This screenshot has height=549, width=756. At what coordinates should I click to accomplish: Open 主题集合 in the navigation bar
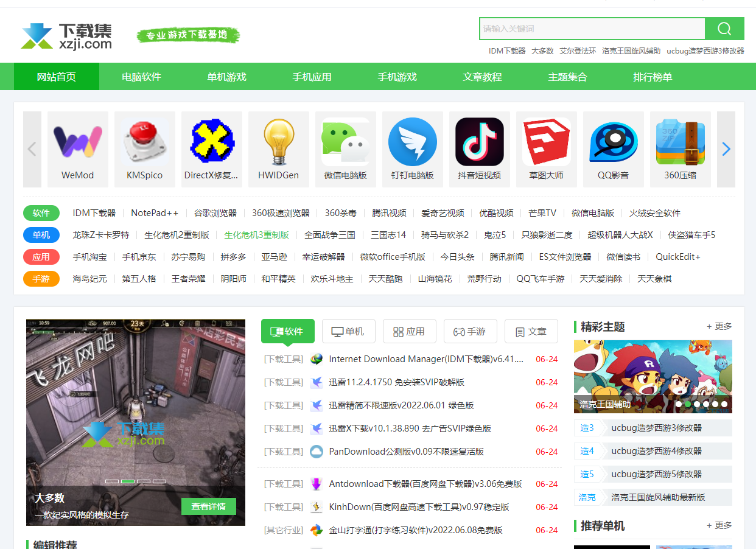click(x=568, y=77)
